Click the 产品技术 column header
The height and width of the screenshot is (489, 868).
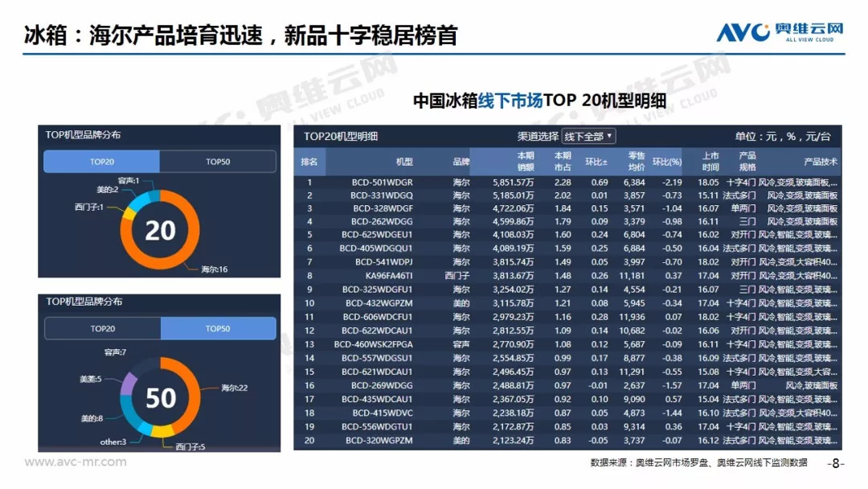(x=821, y=162)
